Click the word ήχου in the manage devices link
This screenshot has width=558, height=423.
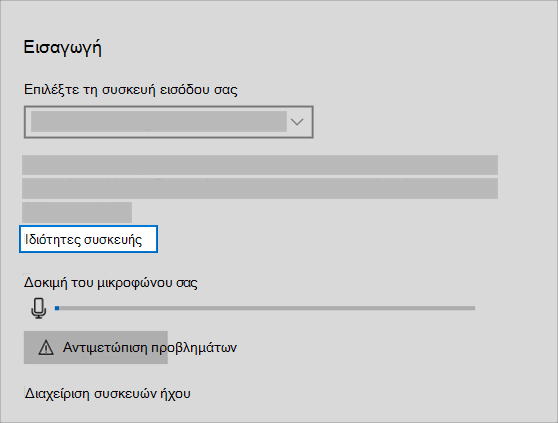pos(175,394)
